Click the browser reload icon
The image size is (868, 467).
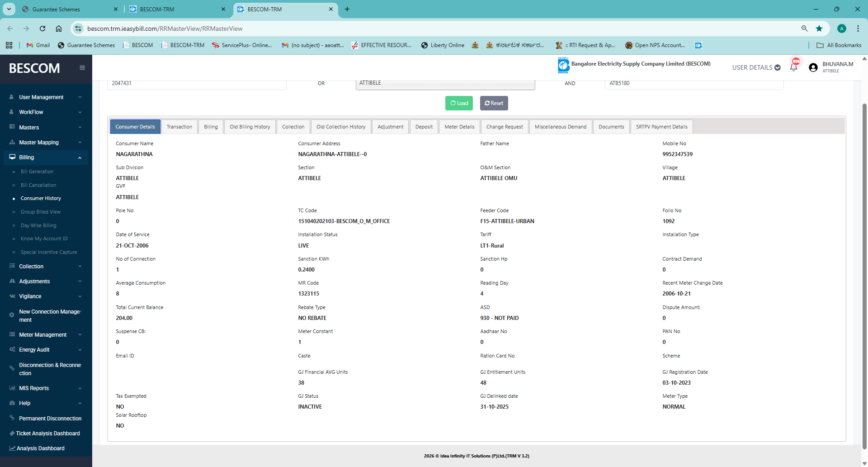click(42, 29)
